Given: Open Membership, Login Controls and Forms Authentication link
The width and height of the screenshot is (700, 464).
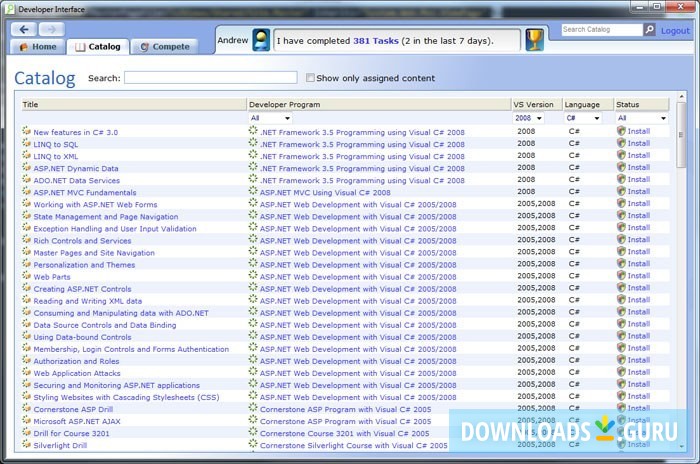Looking at the screenshot, I should pos(131,349).
